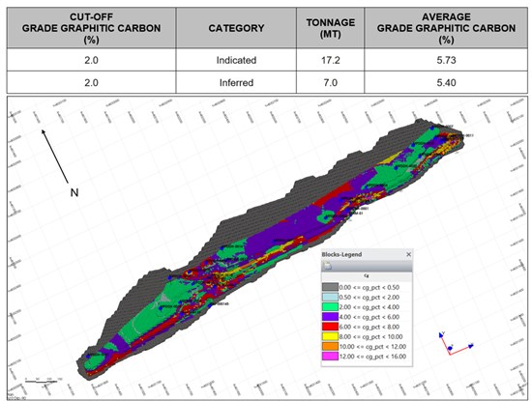
Task: Click the '2.00 <= cg_pct < 4.00' legend label
Action: [x=369, y=307]
